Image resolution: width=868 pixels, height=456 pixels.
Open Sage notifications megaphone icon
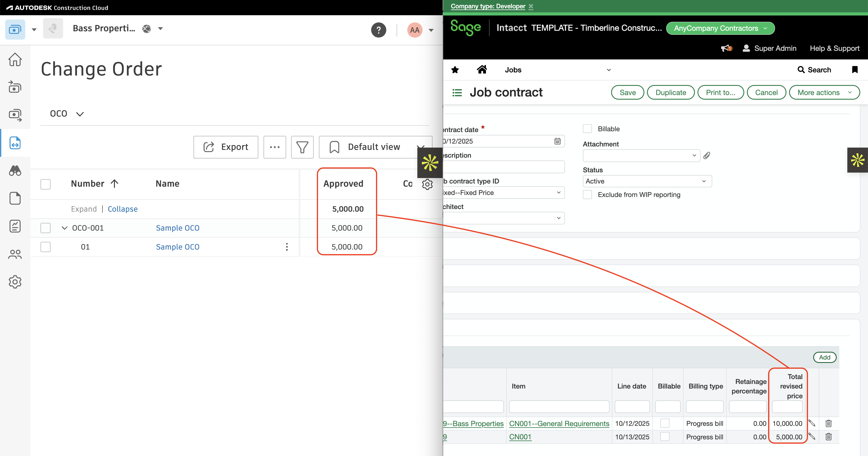click(x=725, y=48)
